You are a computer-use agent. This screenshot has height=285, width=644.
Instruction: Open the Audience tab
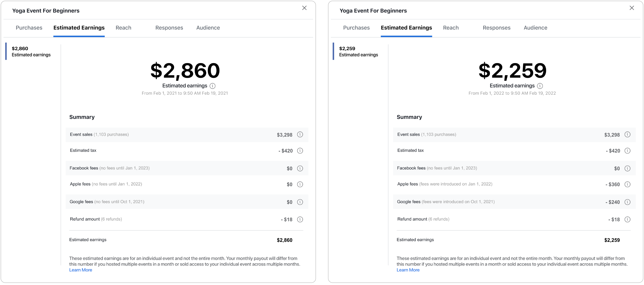[208, 28]
